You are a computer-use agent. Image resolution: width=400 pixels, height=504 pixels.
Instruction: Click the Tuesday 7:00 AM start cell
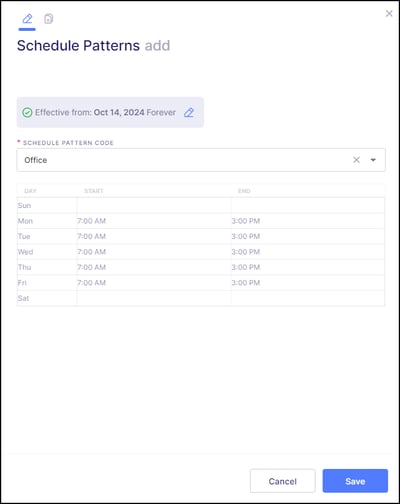[154, 236]
